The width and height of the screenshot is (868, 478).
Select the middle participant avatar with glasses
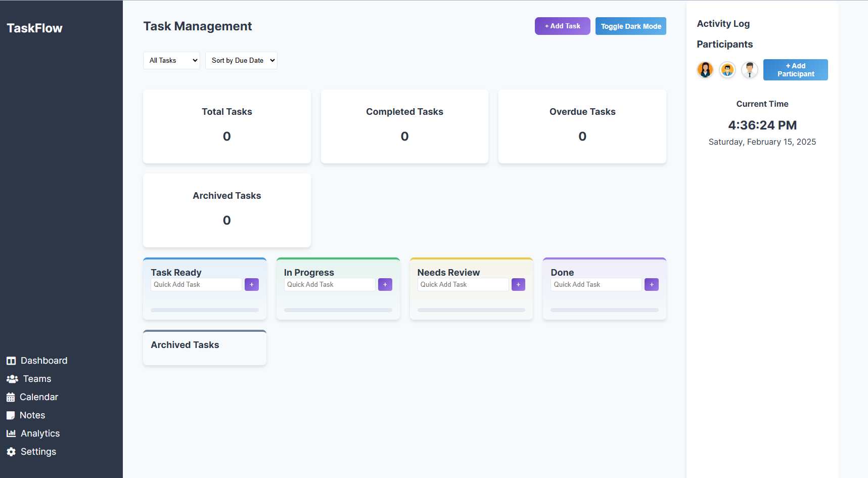pyautogui.click(x=727, y=70)
